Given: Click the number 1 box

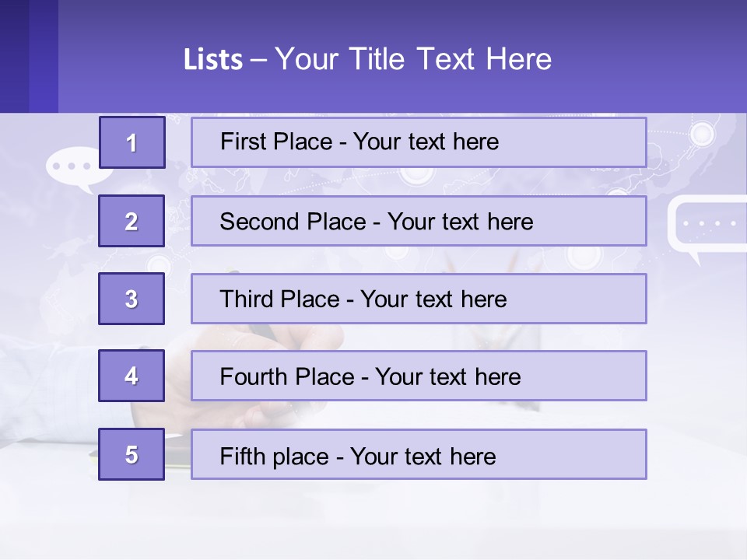Looking at the screenshot, I should coord(132,142).
